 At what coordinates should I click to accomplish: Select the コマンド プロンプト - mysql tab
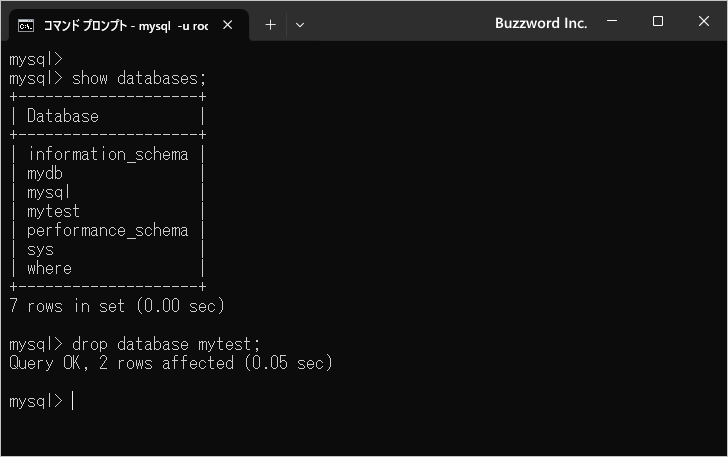125,25
